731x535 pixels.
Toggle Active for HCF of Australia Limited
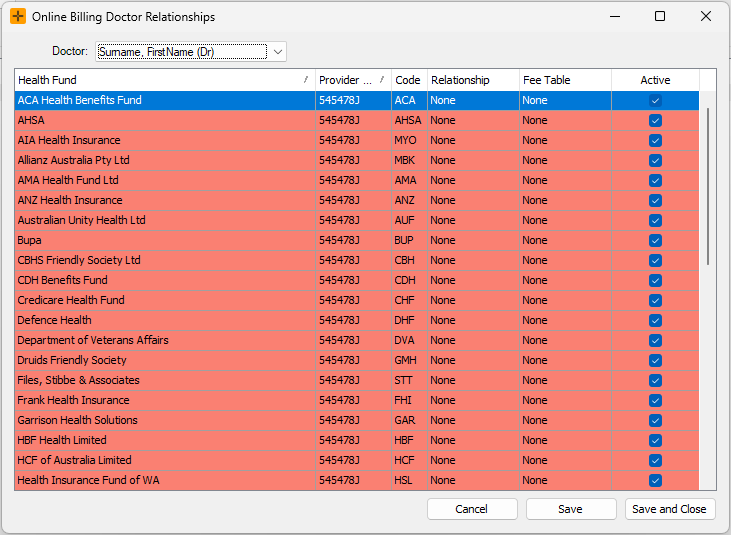point(655,461)
